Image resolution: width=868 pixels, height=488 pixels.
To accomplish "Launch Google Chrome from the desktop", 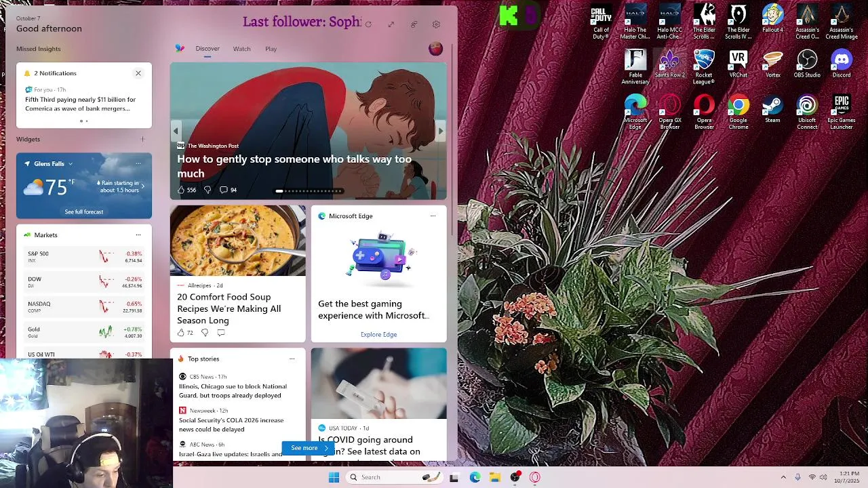I will pyautogui.click(x=738, y=113).
